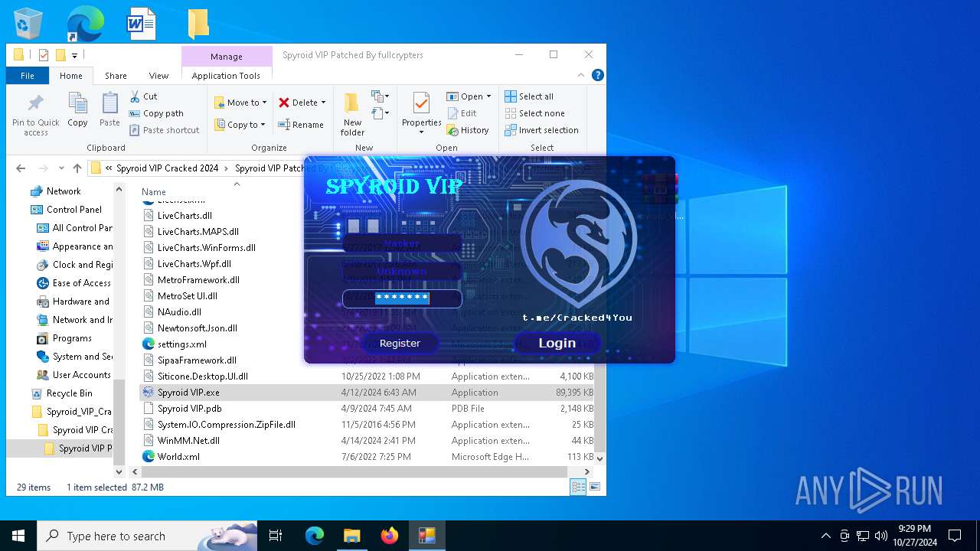The width and height of the screenshot is (980, 551).
Task: Click Invert selection in the ribbon
Action: point(541,130)
